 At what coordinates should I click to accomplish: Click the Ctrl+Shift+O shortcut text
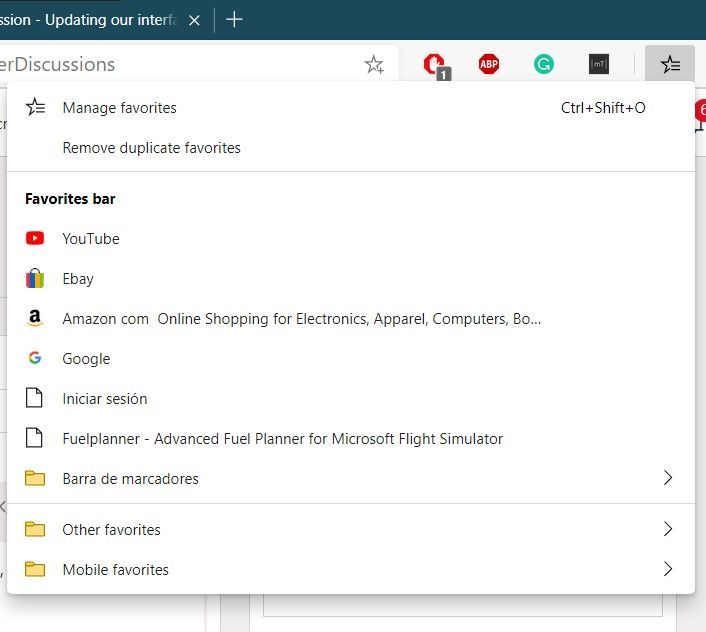(603, 108)
